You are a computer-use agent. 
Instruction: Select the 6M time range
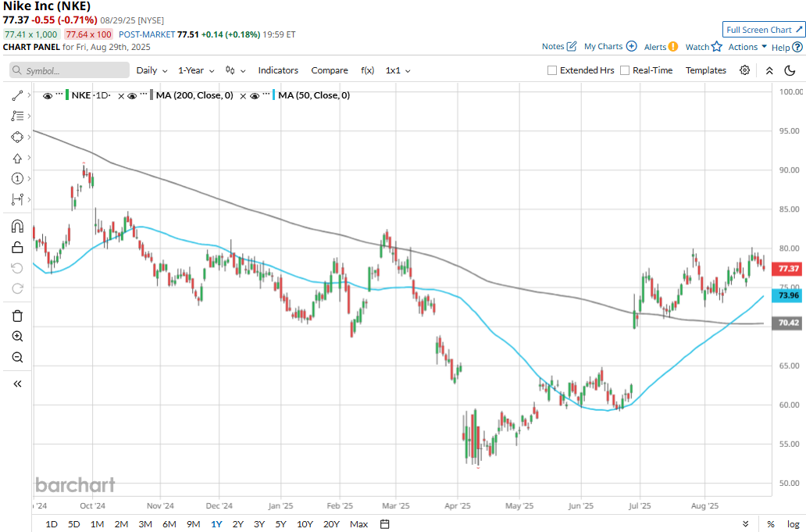pyautogui.click(x=169, y=524)
